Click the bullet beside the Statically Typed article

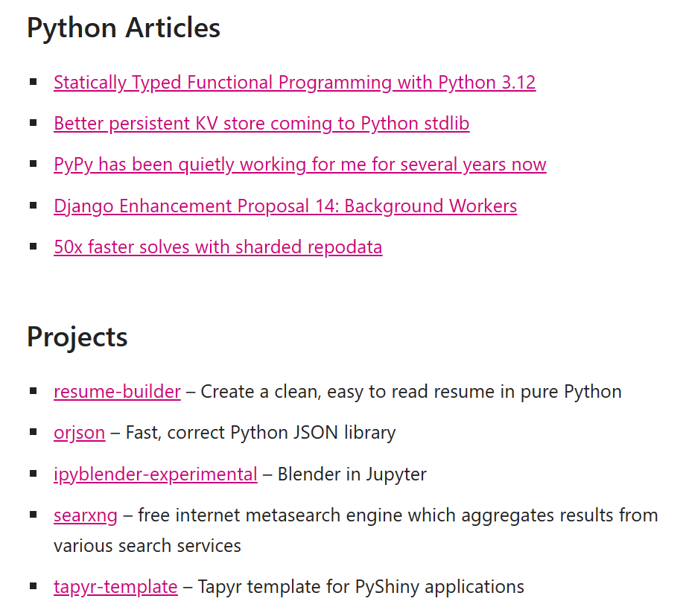34,81
